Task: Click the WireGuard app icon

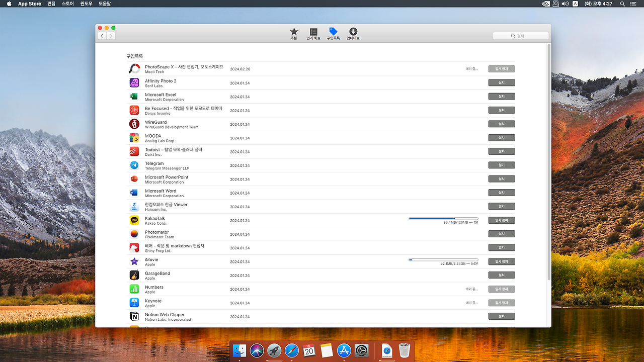Action: (134, 124)
